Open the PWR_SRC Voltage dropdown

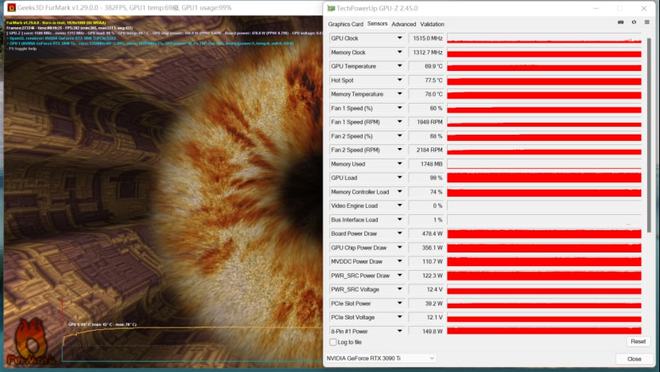tap(399, 289)
